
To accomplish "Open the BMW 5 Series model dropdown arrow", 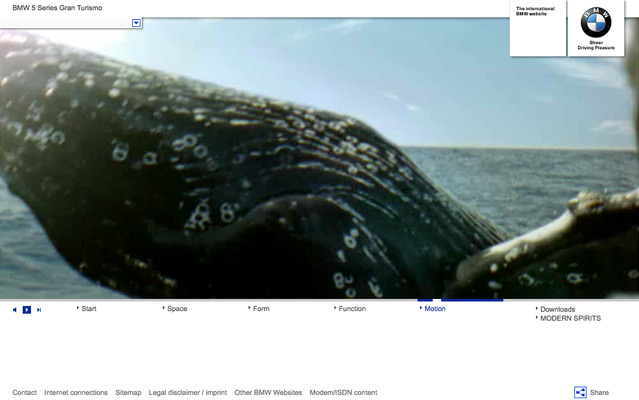I will (x=137, y=23).
